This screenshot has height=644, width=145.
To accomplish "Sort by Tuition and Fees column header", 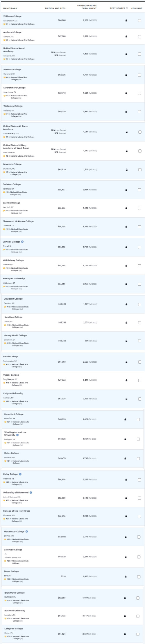I will (x=55, y=8).
